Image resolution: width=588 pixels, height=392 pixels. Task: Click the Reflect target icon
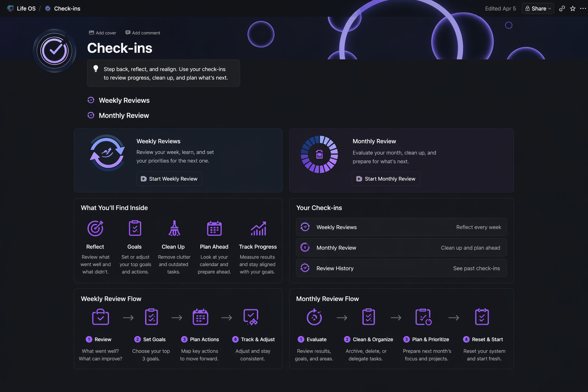[x=95, y=229]
